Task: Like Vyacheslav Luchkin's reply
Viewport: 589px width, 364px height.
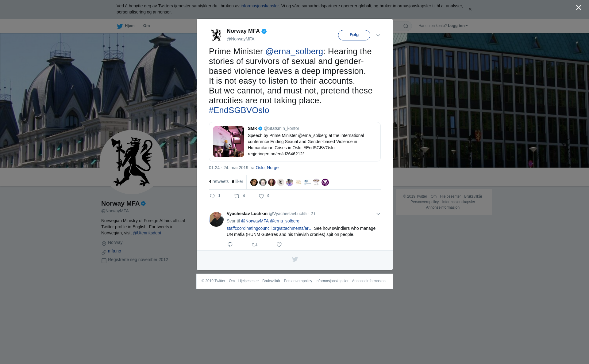Action: coord(279,245)
